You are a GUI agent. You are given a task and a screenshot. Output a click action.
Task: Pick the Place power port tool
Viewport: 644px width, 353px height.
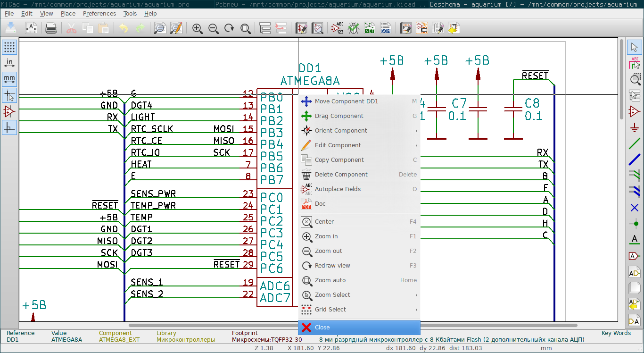click(634, 127)
